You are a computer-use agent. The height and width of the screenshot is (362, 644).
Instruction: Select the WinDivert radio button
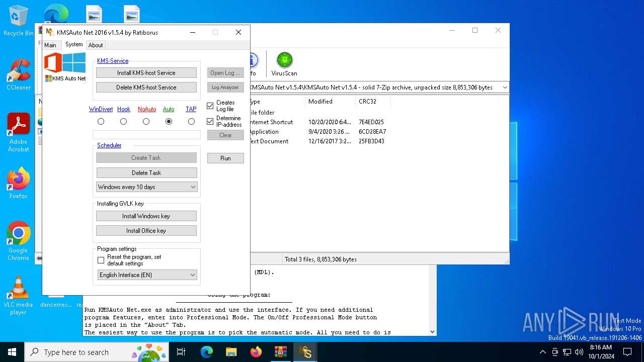(x=101, y=122)
